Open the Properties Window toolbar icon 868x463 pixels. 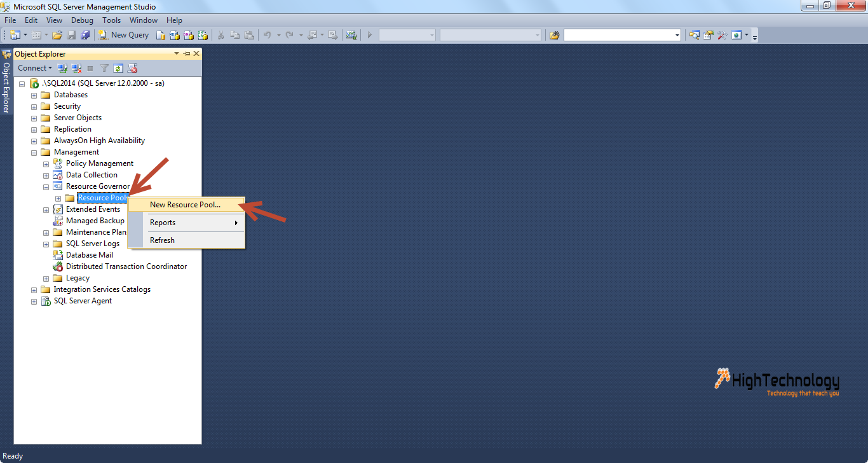click(709, 35)
